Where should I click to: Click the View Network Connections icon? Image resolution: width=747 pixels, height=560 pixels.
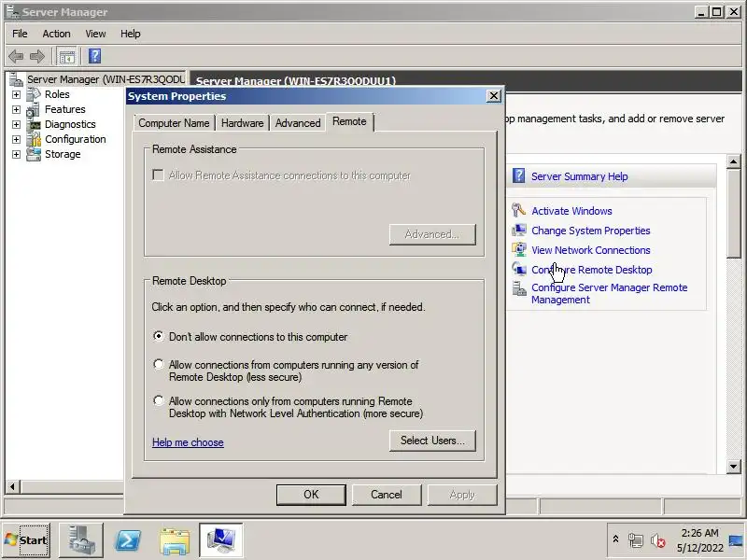pos(519,249)
